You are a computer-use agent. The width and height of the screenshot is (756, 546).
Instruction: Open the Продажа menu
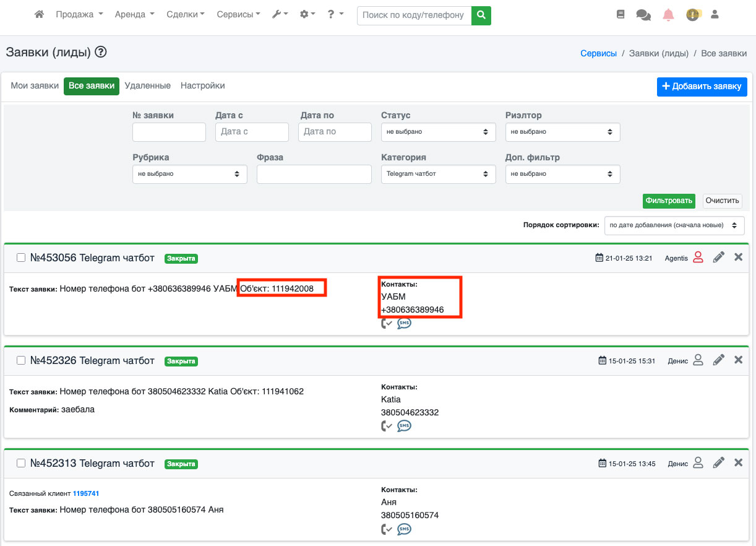click(79, 15)
